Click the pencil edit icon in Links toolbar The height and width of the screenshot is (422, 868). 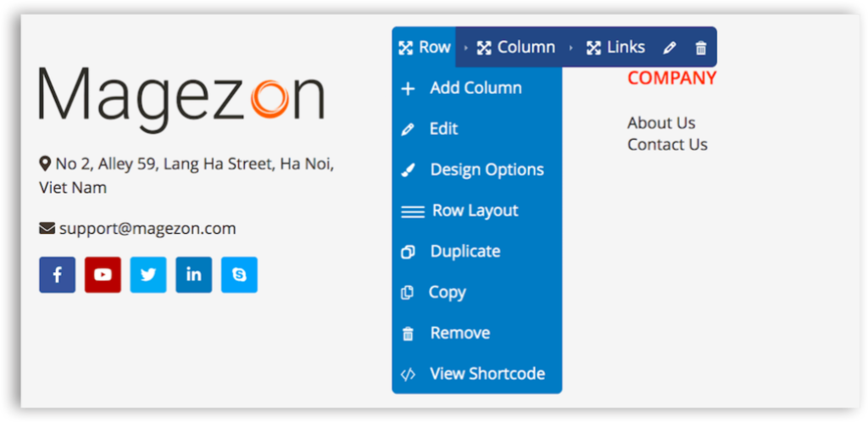coord(670,48)
